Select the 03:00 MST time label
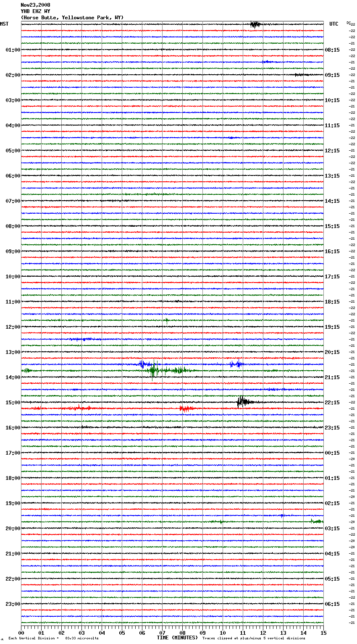 click(13, 100)
